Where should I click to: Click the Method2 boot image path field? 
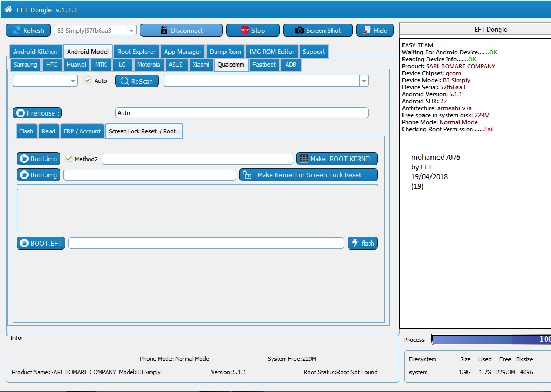197,159
